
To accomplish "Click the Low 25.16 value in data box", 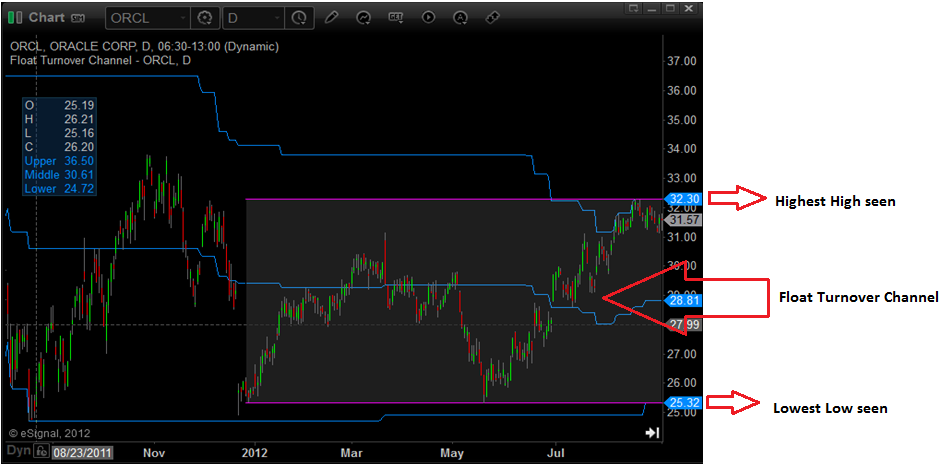I will 79,133.
